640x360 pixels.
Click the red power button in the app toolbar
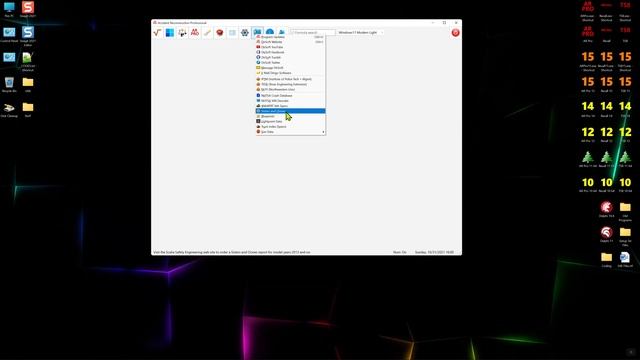point(456,33)
